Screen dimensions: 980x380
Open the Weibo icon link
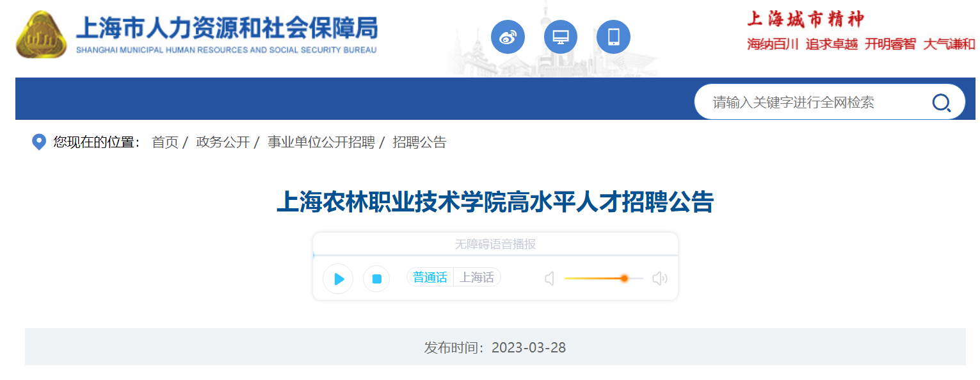pos(508,37)
